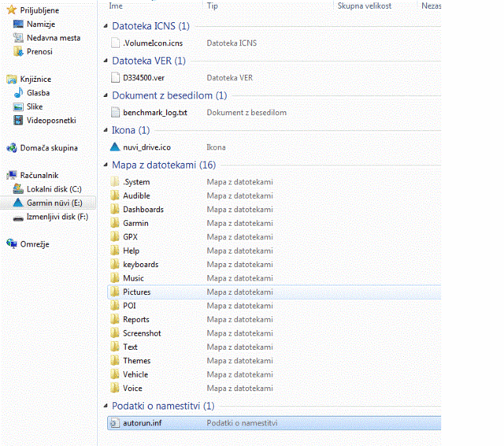
Task: Click the Računalnik computer icon
Action: tap(12, 175)
